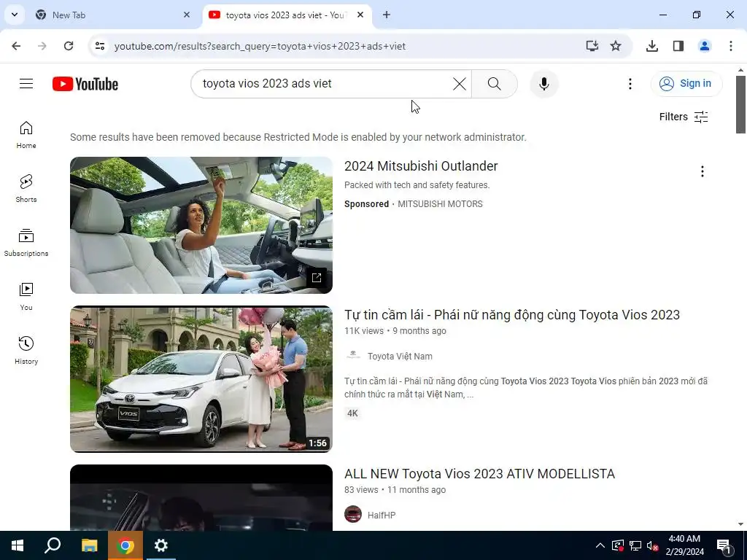The width and height of the screenshot is (747, 560).
Task: Click the HalfHP channel avatar
Action: (x=353, y=514)
